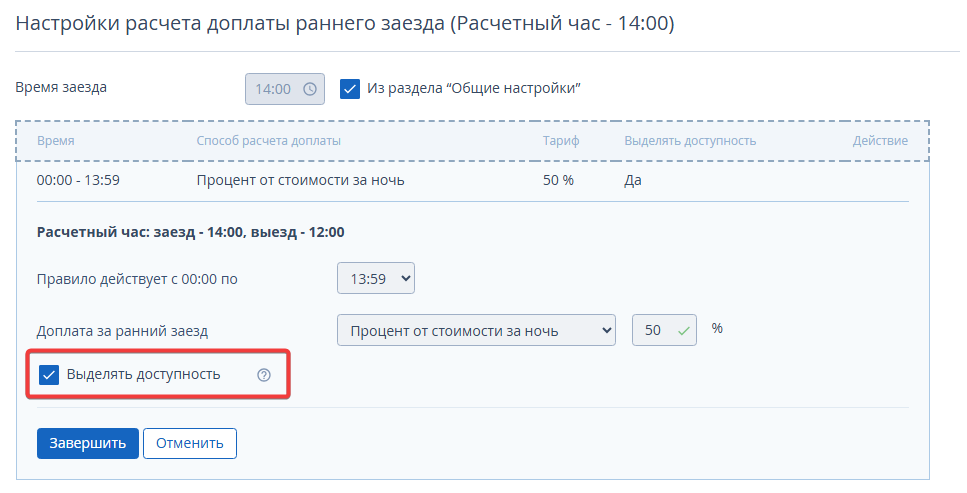Click the row's Процент от стоимости за ночь cell

300,180
